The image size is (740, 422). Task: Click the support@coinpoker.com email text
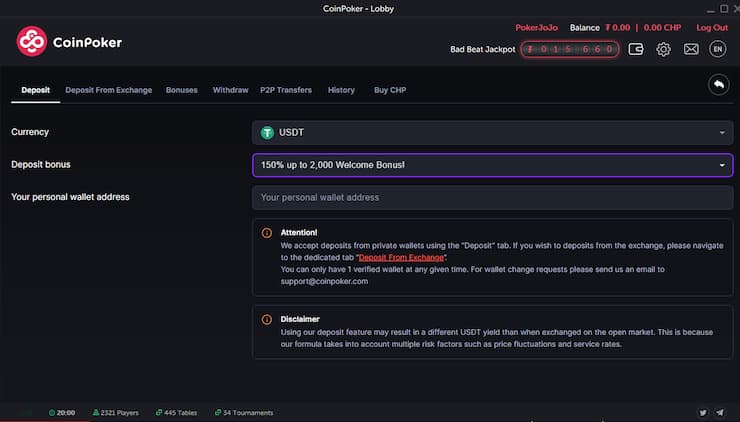click(x=324, y=281)
